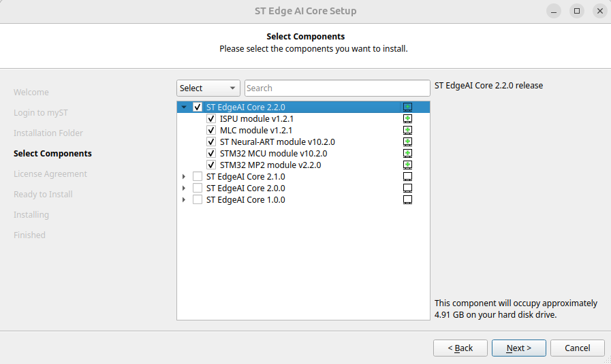This screenshot has height=364, width=611.
Task: Click install-status icon for STM32 MP2 module
Action: (407, 165)
